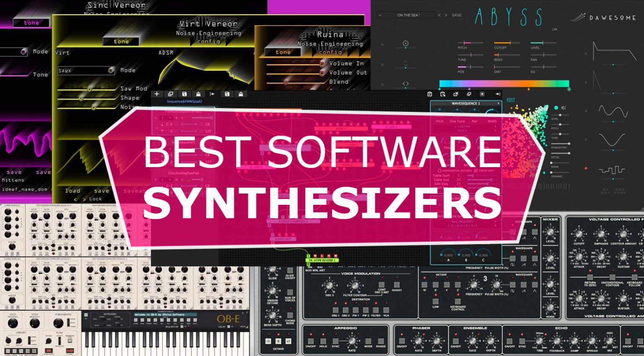The width and height of the screenshot is (644, 356).
Task: Select the duplicate icon in the patcher toolbar
Action: pos(171,93)
